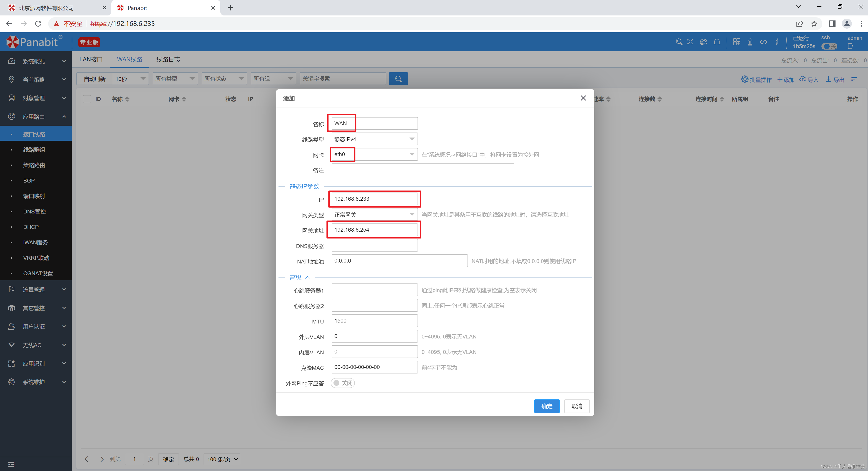The width and height of the screenshot is (868, 471).
Task: Go to next page arrow
Action: point(102,459)
